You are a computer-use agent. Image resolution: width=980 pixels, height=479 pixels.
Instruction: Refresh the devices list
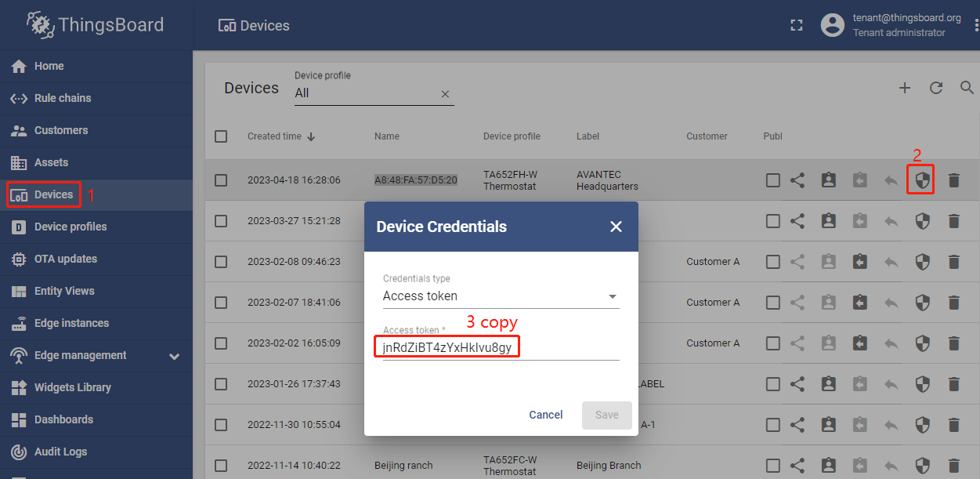click(x=936, y=88)
